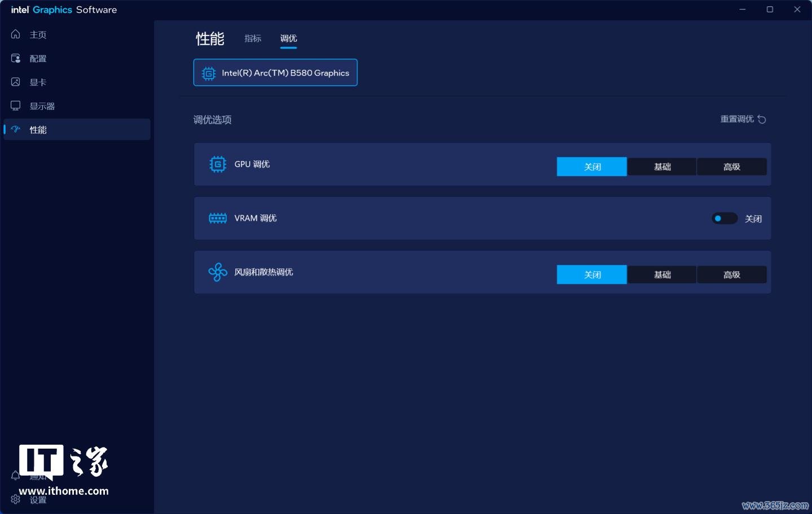Click the VRAM 调优 label text
The image size is (812, 514).
255,218
